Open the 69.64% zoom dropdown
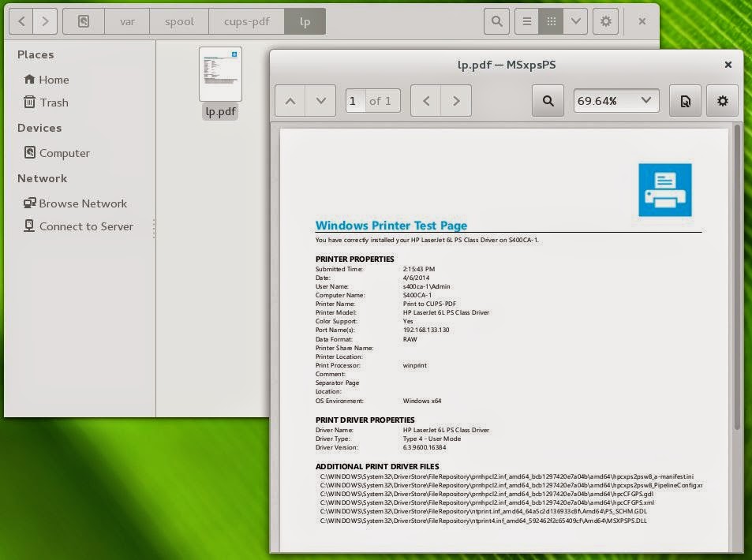 (615, 101)
